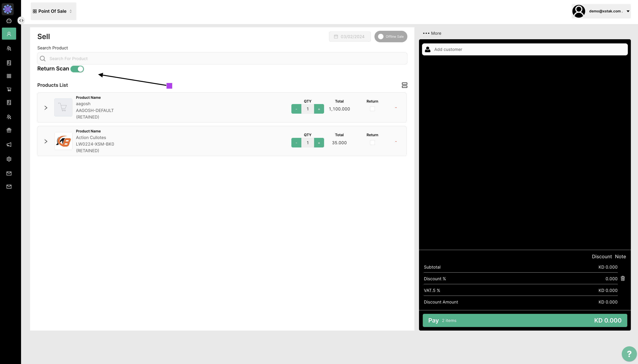
Task: Open the help question mark bubble
Action: click(x=629, y=354)
